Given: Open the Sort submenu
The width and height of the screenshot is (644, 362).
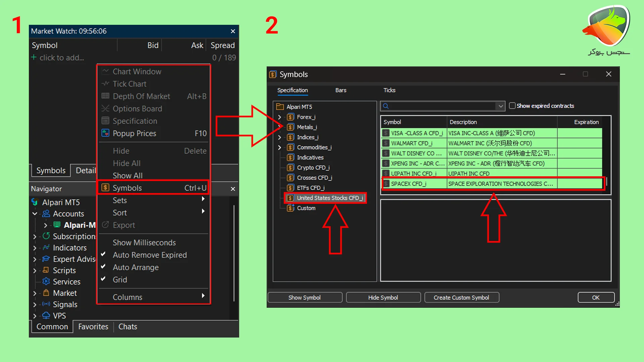Looking at the screenshot, I should [154, 213].
